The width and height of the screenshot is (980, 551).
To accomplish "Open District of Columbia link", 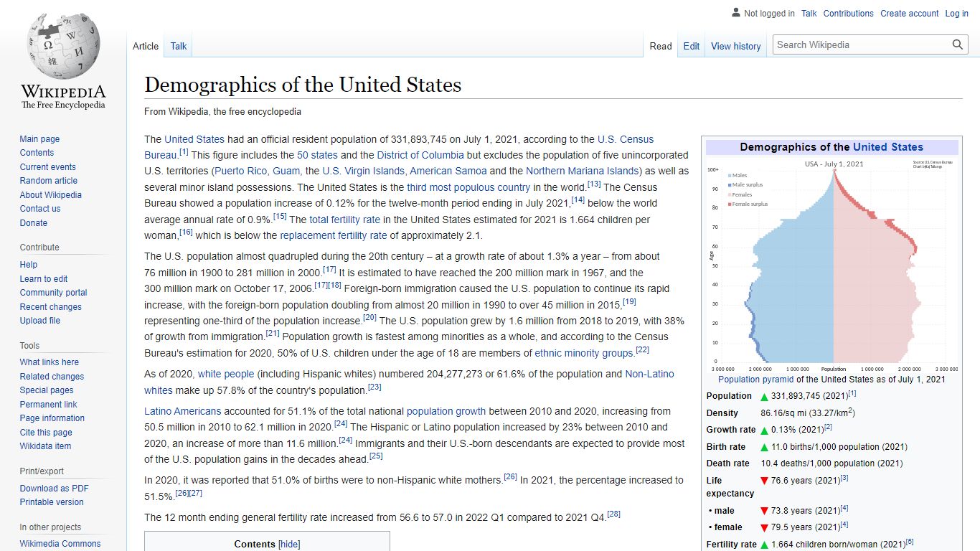I will pos(420,155).
